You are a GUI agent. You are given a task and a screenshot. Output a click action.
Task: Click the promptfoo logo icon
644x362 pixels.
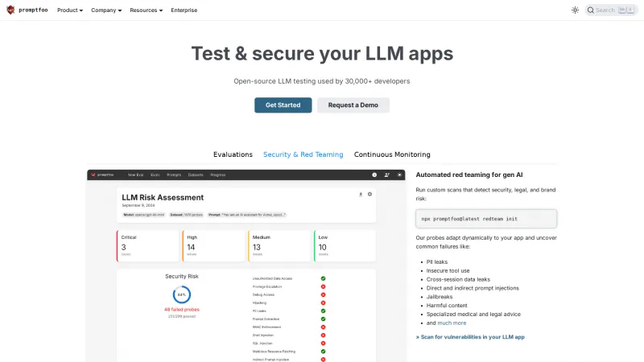point(10,10)
